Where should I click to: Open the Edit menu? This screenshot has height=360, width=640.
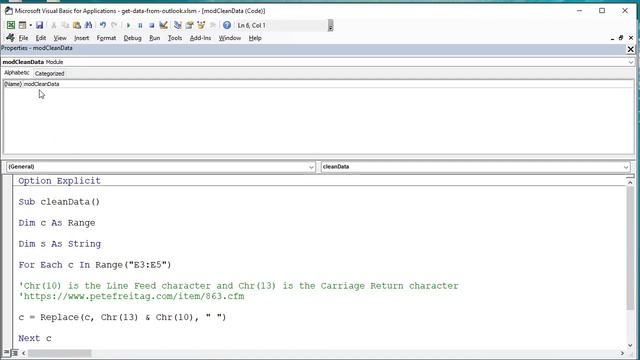click(40, 38)
